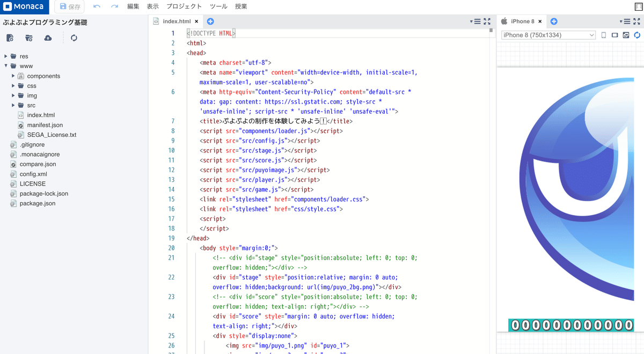Maximize the editor panel
The width and height of the screenshot is (644, 354).
coord(487,21)
